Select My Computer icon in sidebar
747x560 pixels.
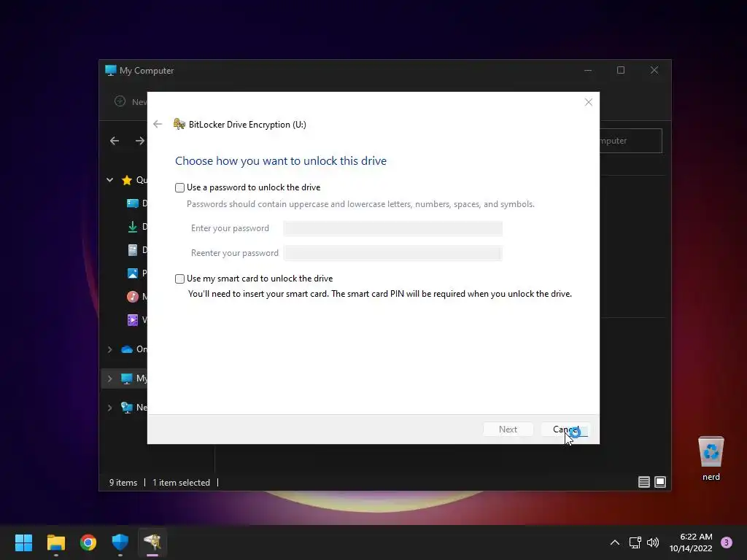pyautogui.click(x=127, y=378)
